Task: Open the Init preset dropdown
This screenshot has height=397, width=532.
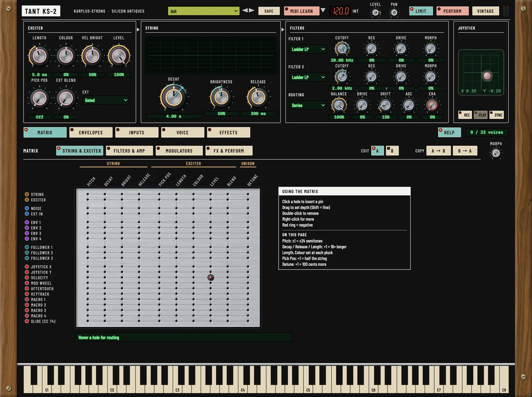Action: tap(203, 11)
